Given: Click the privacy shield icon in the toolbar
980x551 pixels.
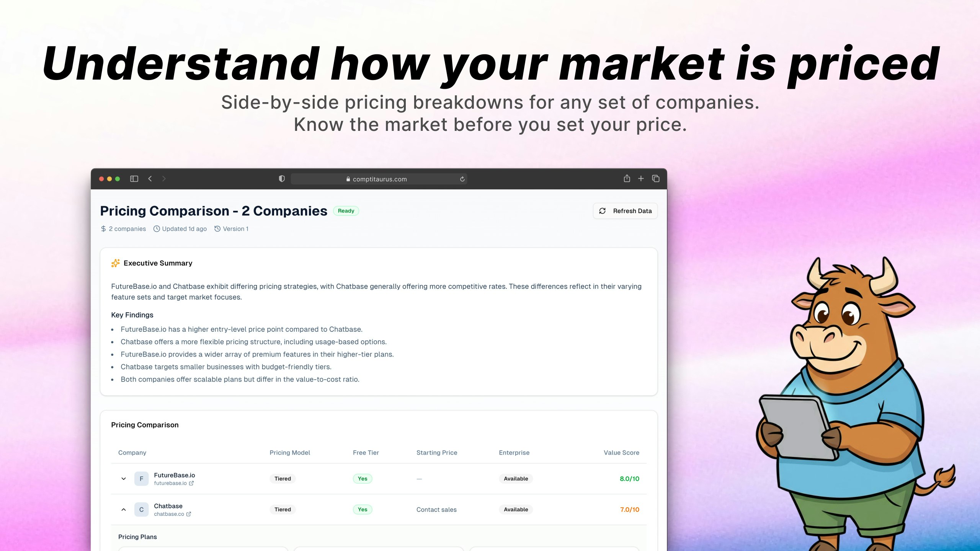Looking at the screenshot, I should click(x=282, y=179).
